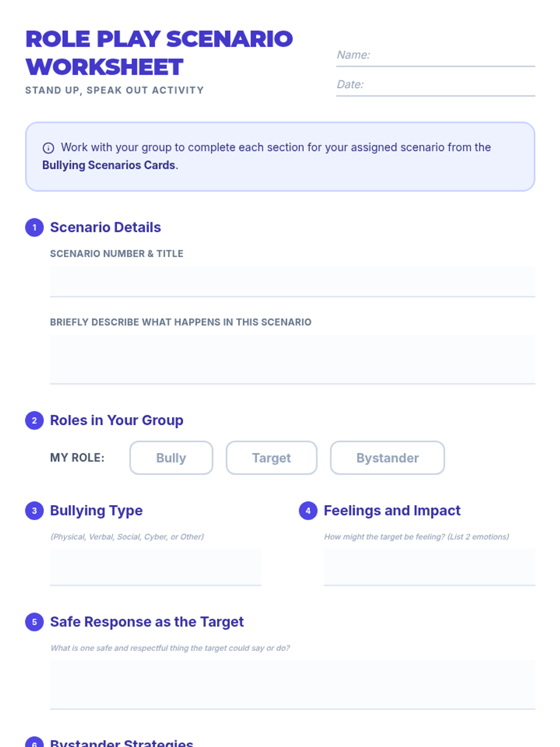Click the number 5 Safe Response badge
560x747 pixels.
(34, 622)
